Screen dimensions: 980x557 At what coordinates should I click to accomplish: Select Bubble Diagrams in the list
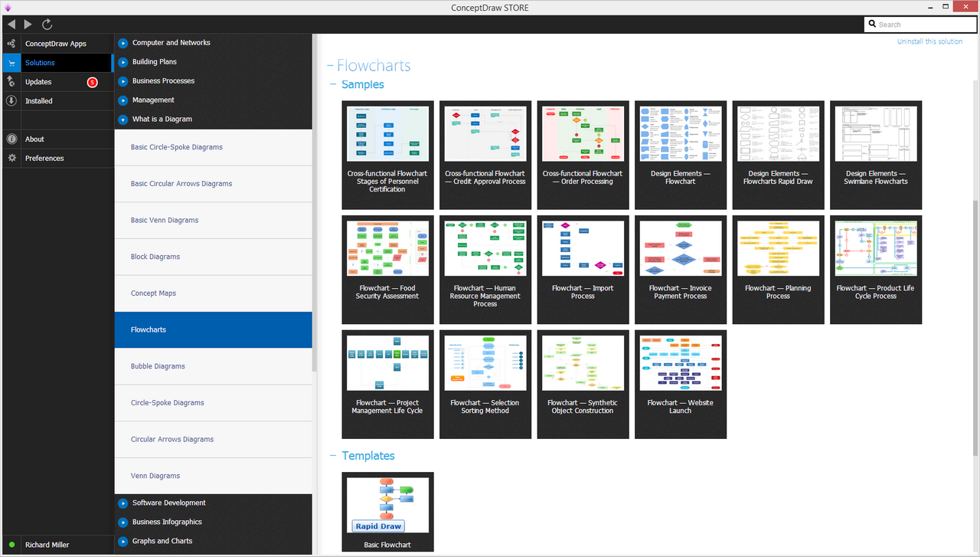point(214,366)
